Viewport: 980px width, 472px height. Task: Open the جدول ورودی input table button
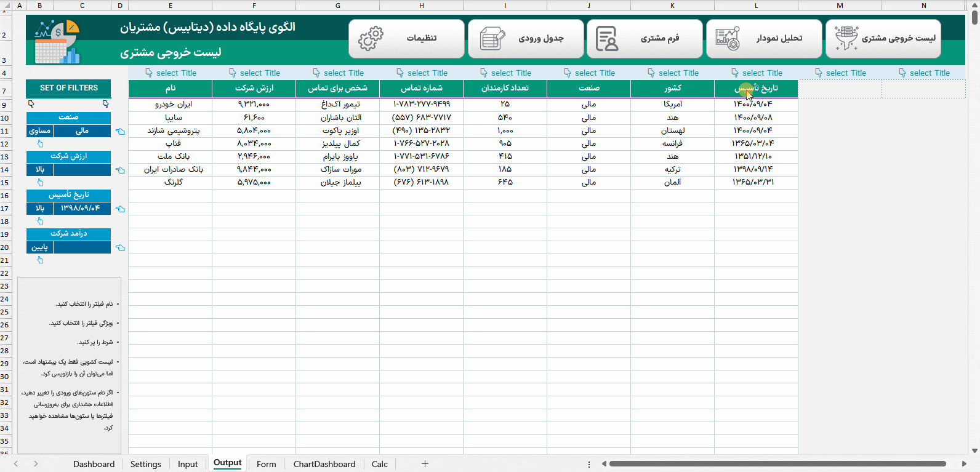pyautogui.click(x=526, y=39)
